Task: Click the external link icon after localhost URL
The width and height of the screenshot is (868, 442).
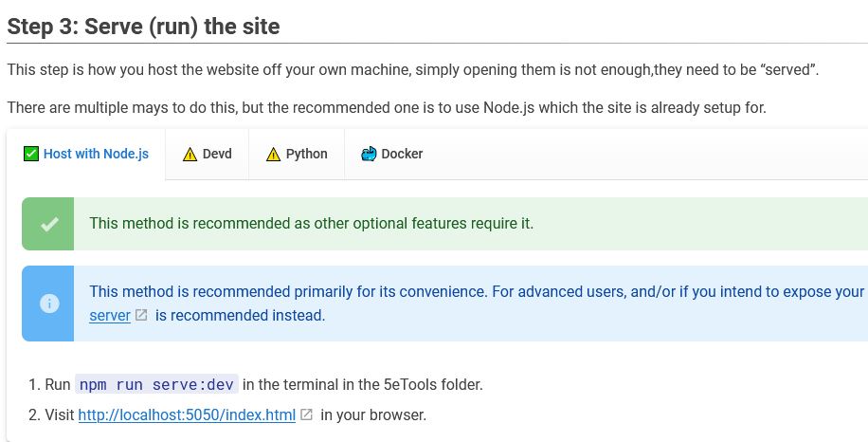Action: pos(306,414)
